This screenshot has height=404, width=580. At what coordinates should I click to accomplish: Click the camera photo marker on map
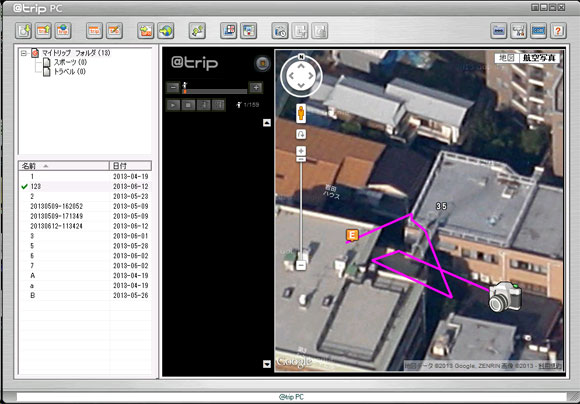(506, 296)
